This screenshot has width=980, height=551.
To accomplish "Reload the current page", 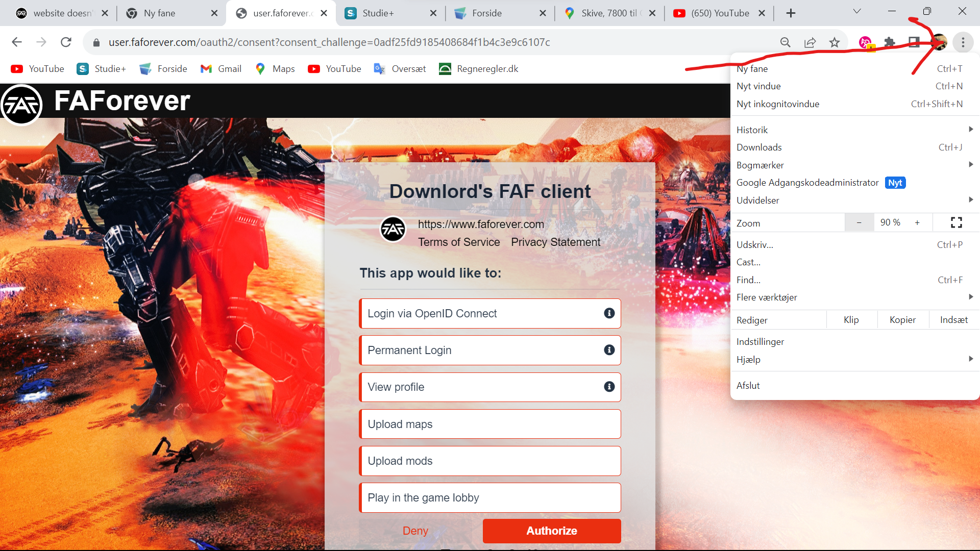I will 66,42.
